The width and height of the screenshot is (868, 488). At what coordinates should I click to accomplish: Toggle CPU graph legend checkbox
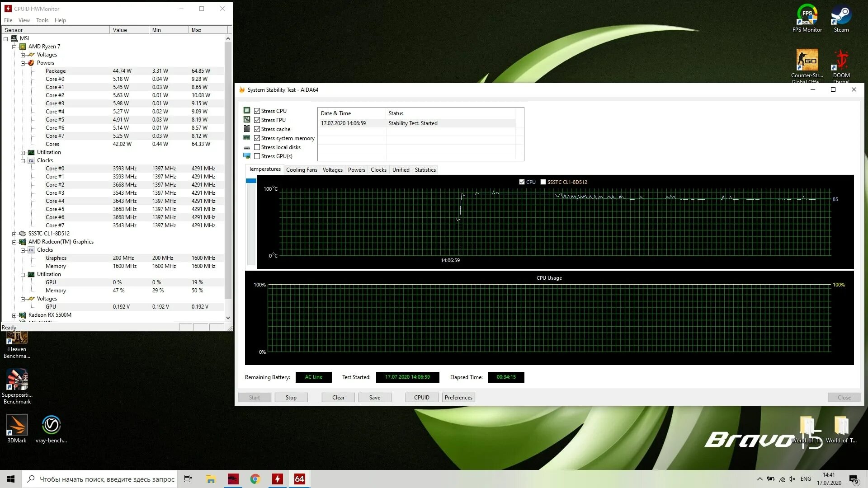pos(522,182)
